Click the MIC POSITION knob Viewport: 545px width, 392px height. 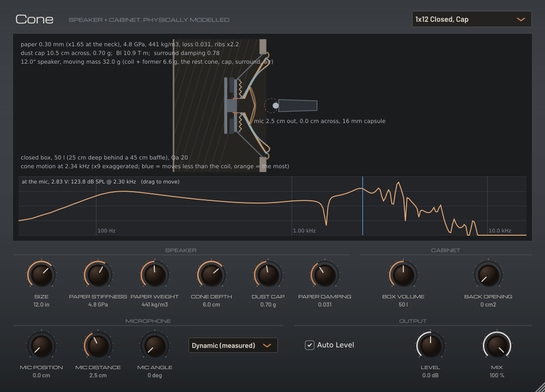41,346
